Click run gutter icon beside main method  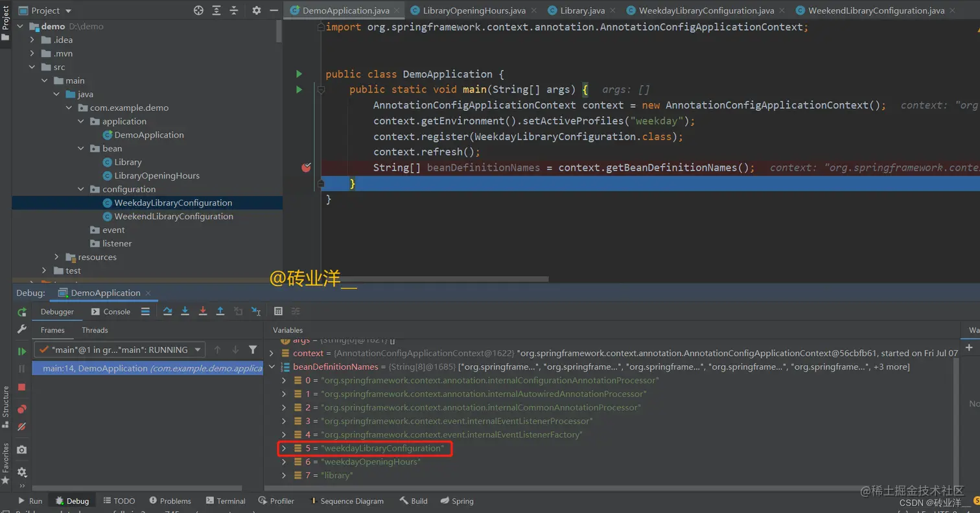pyautogui.click(x=299, y=89)
